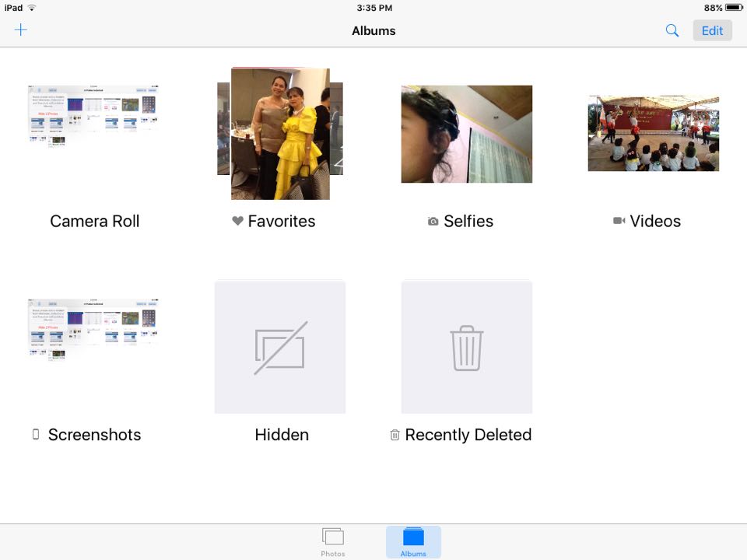The height and width of the screenshot is (560, 747).
Task: Open the Recently Deleted album
Action: [x=466, y=346]
